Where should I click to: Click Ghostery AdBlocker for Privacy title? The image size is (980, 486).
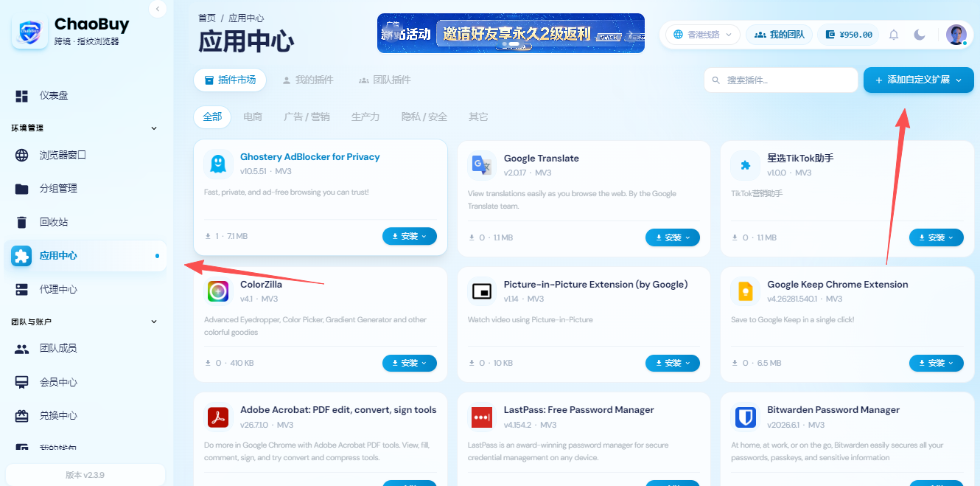[x=310, y=157]
